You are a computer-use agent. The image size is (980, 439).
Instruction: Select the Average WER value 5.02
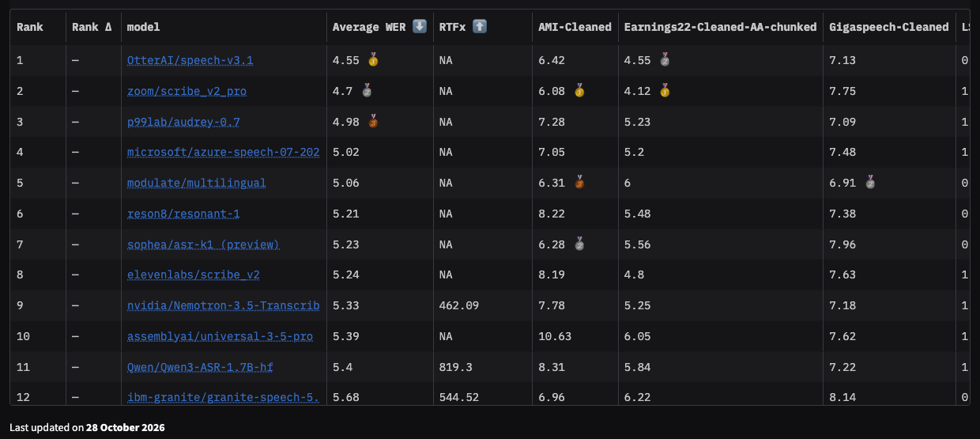coord(346,153)
